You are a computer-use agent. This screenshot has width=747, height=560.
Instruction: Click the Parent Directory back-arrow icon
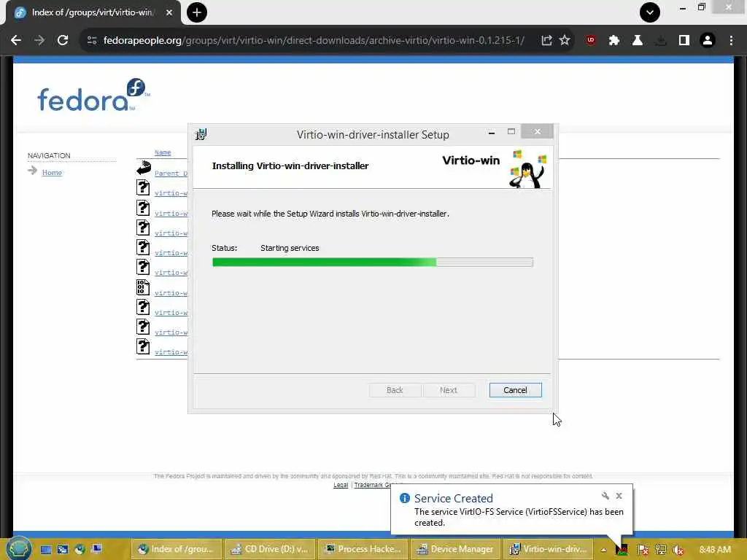point(144,168)
